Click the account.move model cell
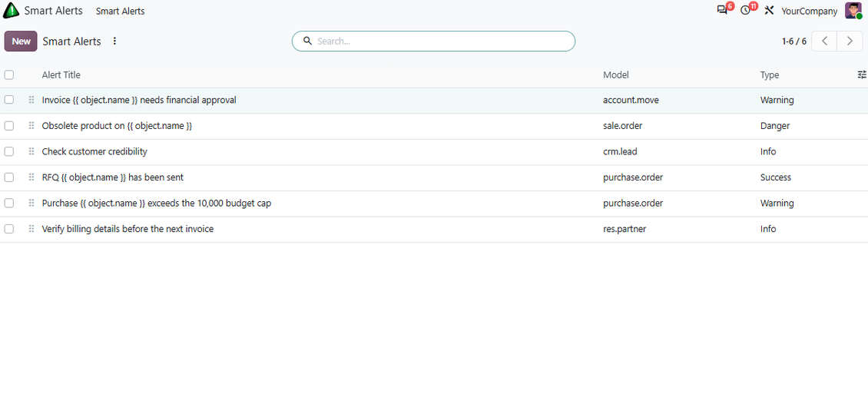The width and height of the screenshot is (868, 404). [631, 100]
